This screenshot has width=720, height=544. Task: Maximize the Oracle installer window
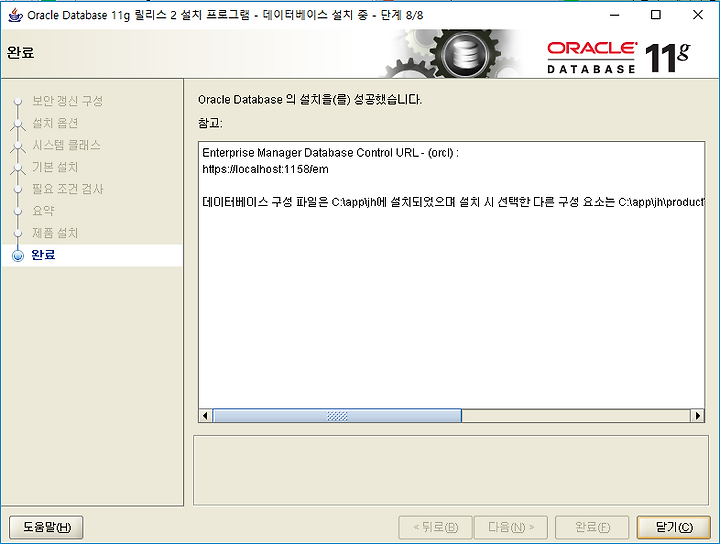(656, 15)
